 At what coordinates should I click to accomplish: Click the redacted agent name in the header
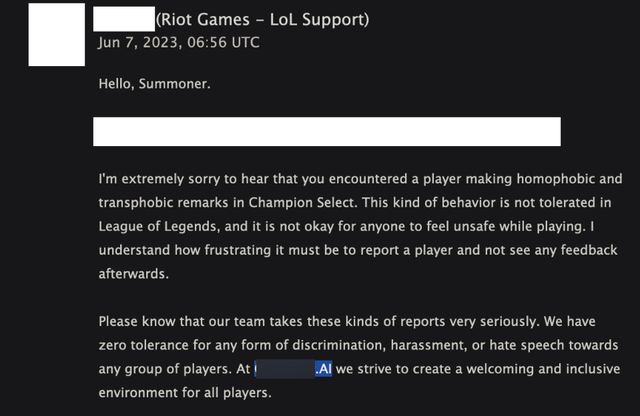(123, 18)
